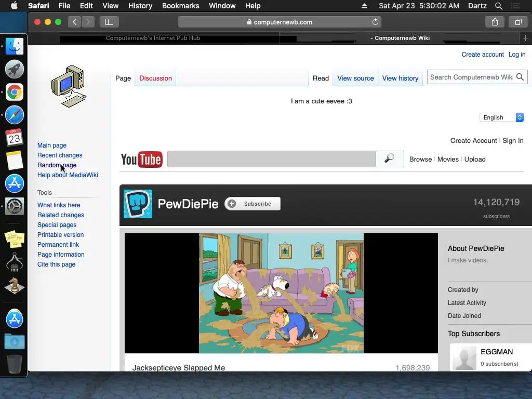Open What links here

coord(59,205)
